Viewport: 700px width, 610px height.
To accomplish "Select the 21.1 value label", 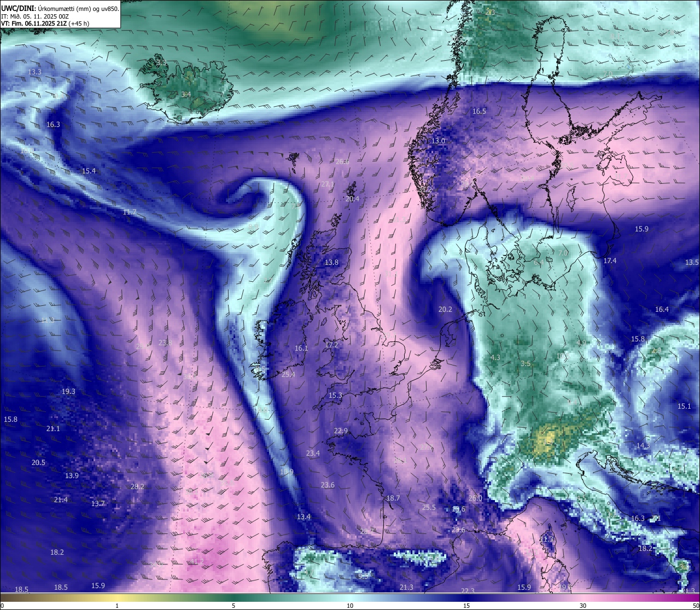I will [53, 429].
